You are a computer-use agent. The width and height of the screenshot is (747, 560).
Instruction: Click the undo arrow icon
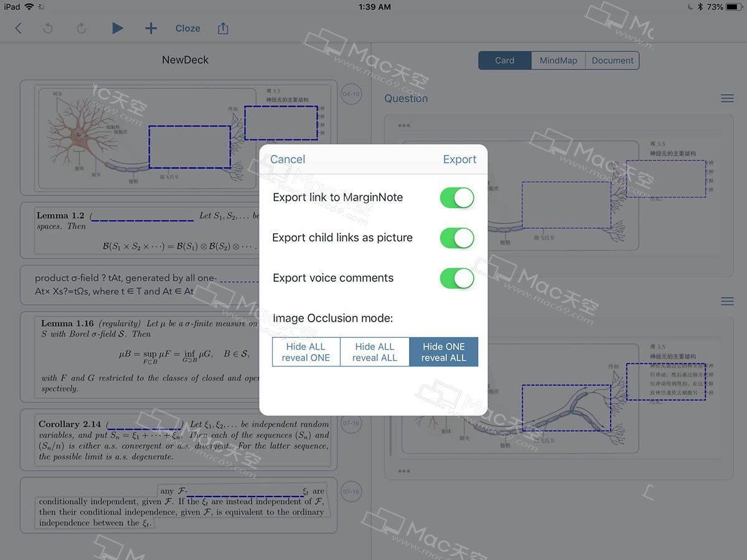pyautogui.click(x=49, y=28)
